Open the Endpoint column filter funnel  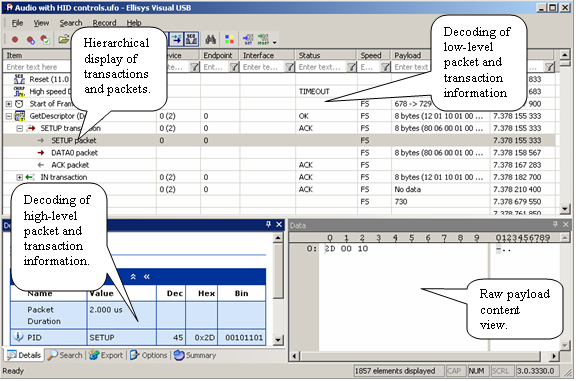point(234,67)
